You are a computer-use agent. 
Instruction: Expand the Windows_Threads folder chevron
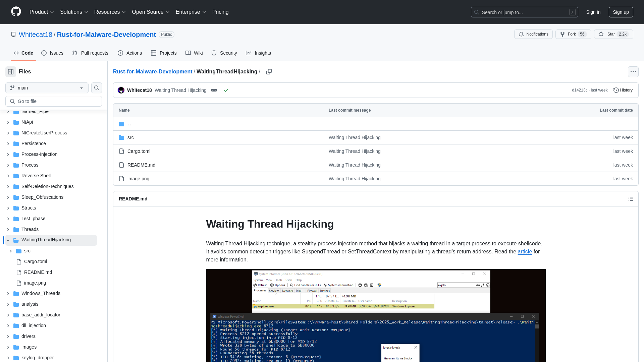8,294
